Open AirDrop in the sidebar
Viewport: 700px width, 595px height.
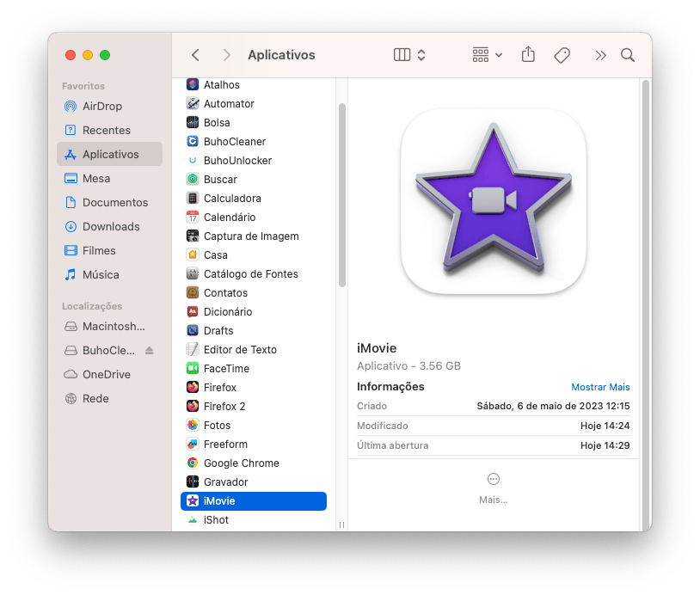[x=109, y=107]
